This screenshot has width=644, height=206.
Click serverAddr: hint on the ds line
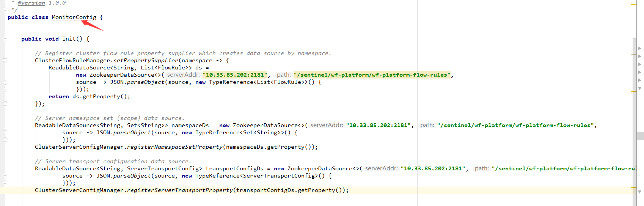[x=183, y=75]
